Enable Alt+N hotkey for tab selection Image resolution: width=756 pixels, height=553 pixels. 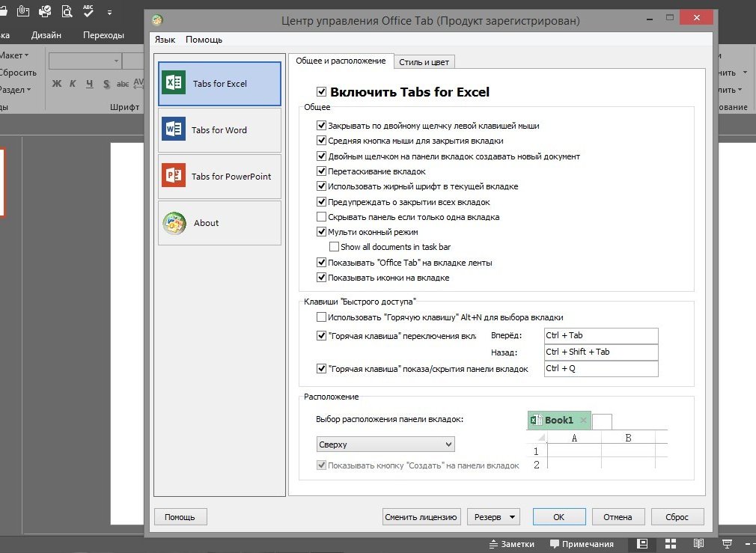322,317
